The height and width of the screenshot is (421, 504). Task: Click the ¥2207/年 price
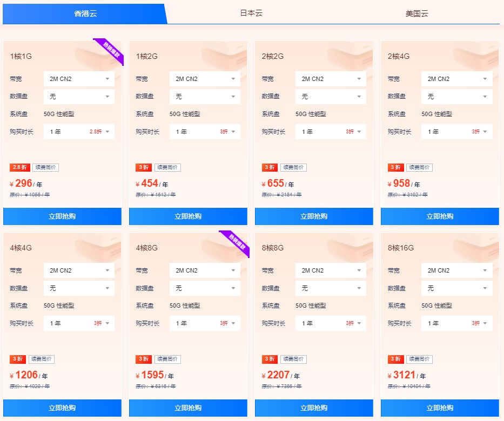click(x=280, y=375)
